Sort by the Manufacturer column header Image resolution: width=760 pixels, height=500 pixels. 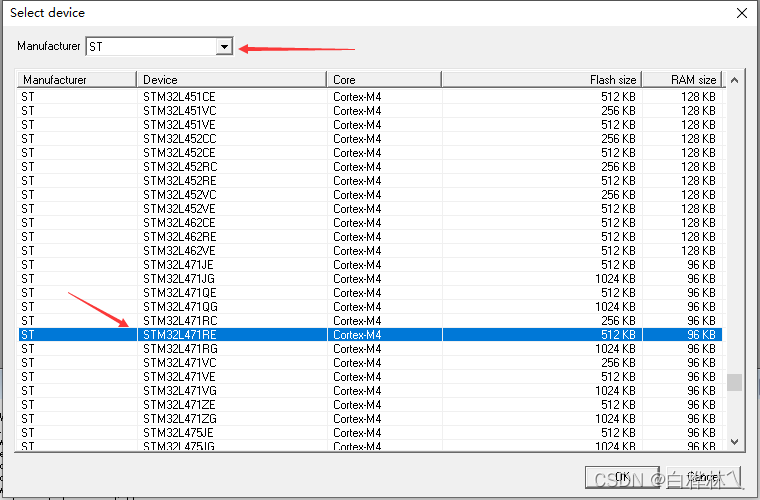77,79
